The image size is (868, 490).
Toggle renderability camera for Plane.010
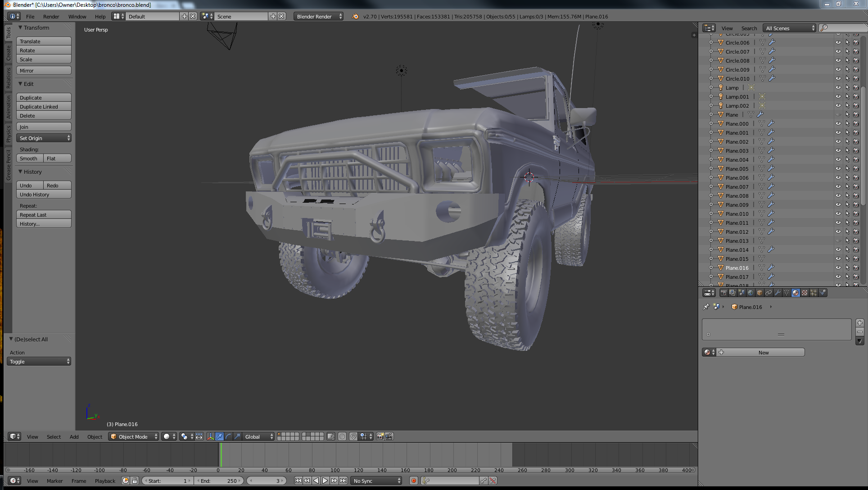(856, 213)
